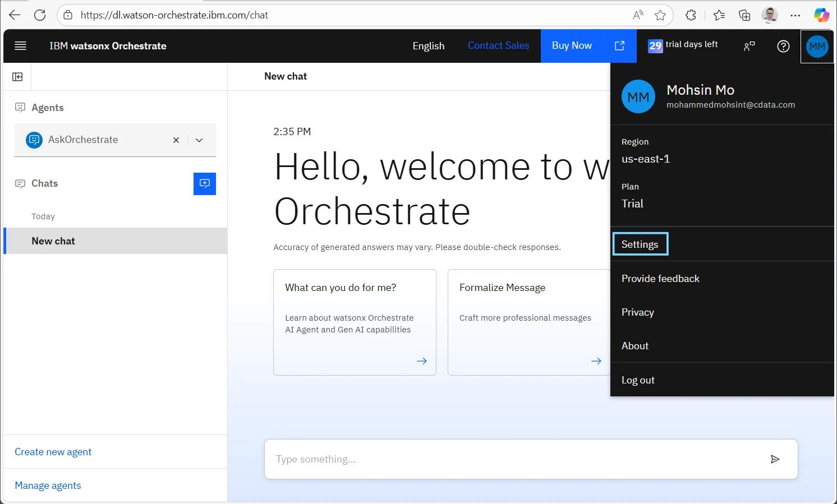Start a new chat with plus icon
This screenshot has height=504, width=837.
click(204, 184)
